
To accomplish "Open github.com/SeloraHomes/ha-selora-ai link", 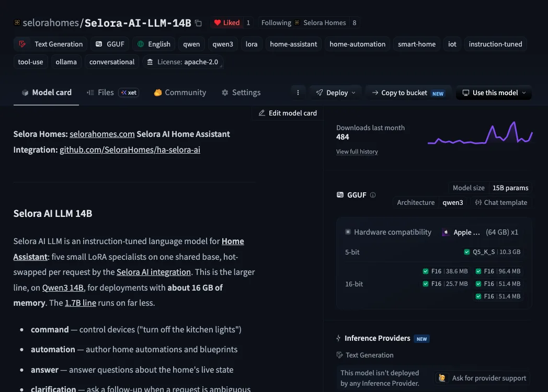I will coord(130,149).
